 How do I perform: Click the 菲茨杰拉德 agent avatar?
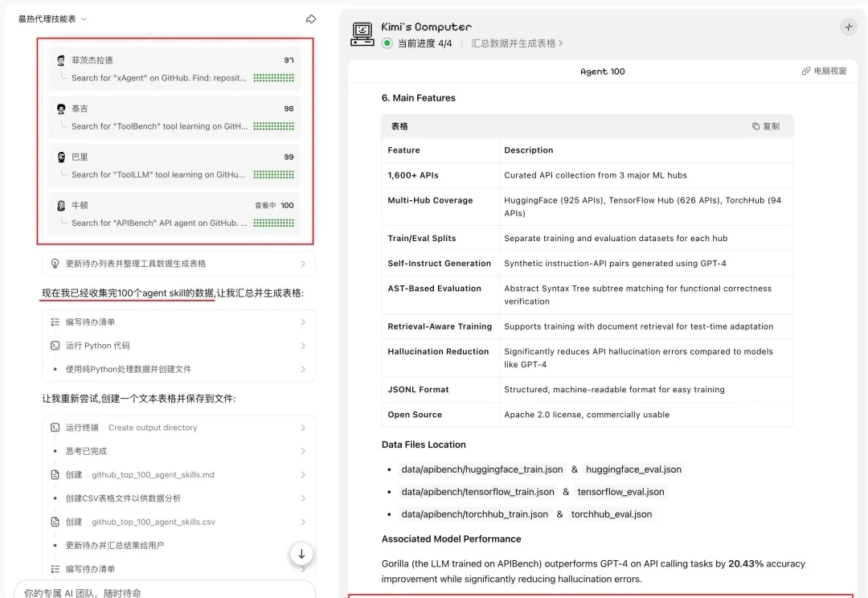61,60
